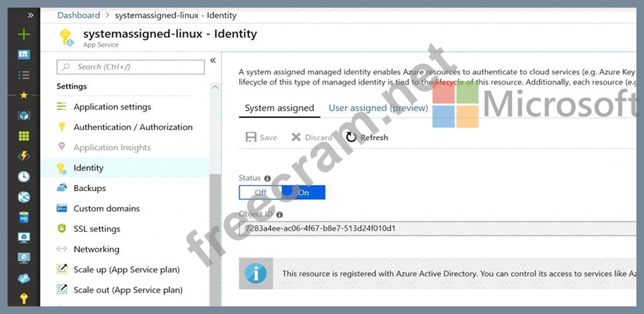
Task: Switch the Status toggle to Off
Action: pos(260,193)
